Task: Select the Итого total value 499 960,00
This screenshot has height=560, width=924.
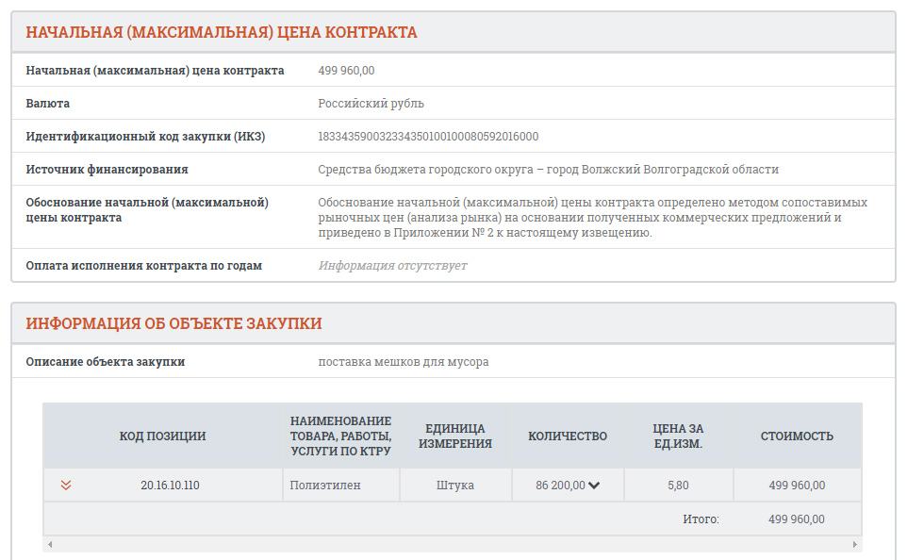Action: [797, 519]
